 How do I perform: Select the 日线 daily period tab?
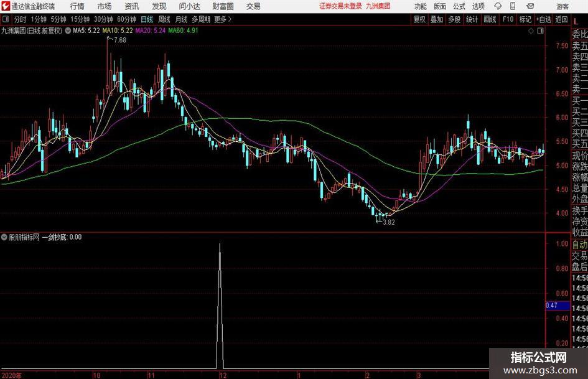pos(147,19)
